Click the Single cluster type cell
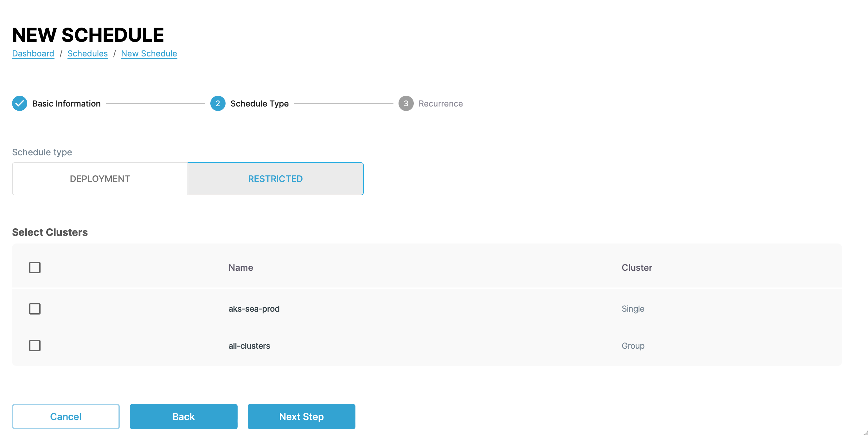This screenshot has width=868, height=435. click(633, 309)
